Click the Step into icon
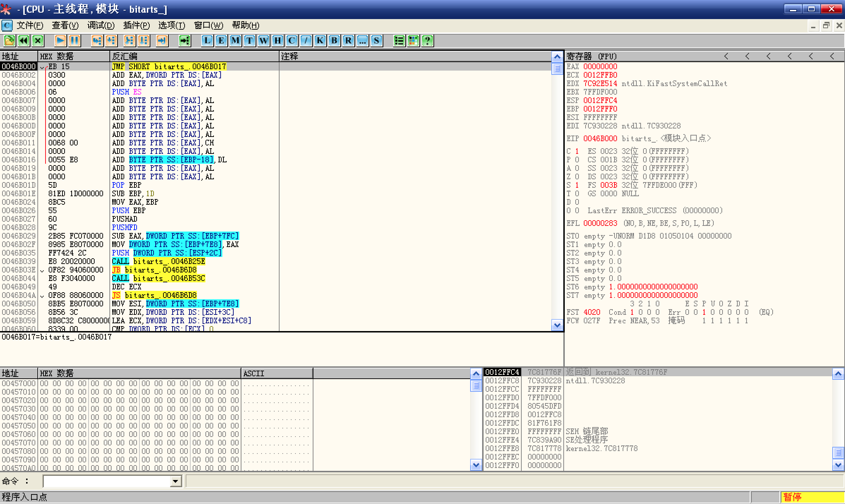 97,41
